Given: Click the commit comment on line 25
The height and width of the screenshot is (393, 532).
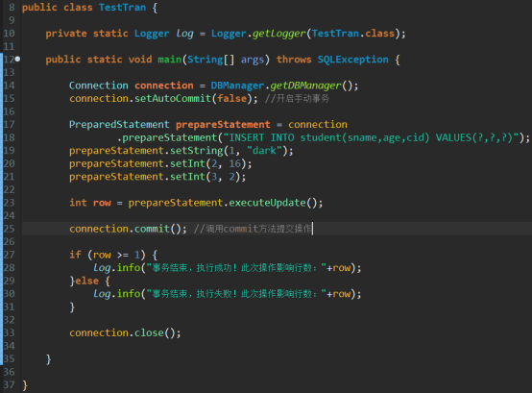Looking at the screenshot, I should click(253, 229).
